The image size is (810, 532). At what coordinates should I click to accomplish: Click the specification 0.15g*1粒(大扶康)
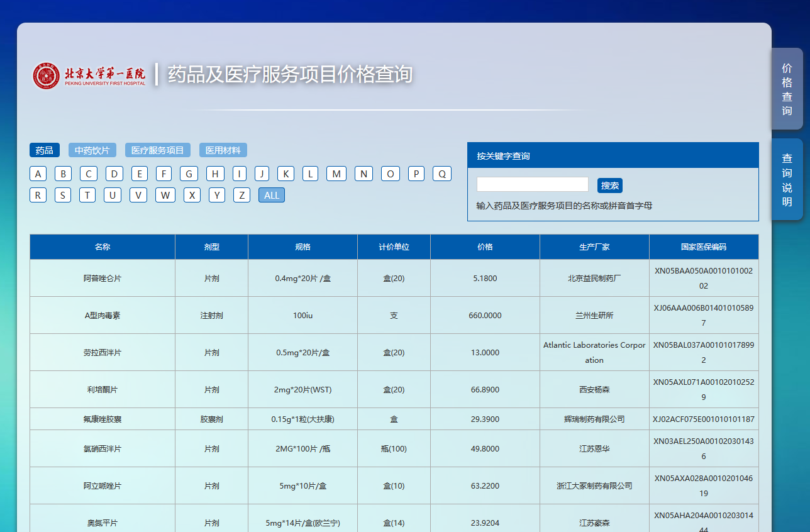tap(303, 419)
